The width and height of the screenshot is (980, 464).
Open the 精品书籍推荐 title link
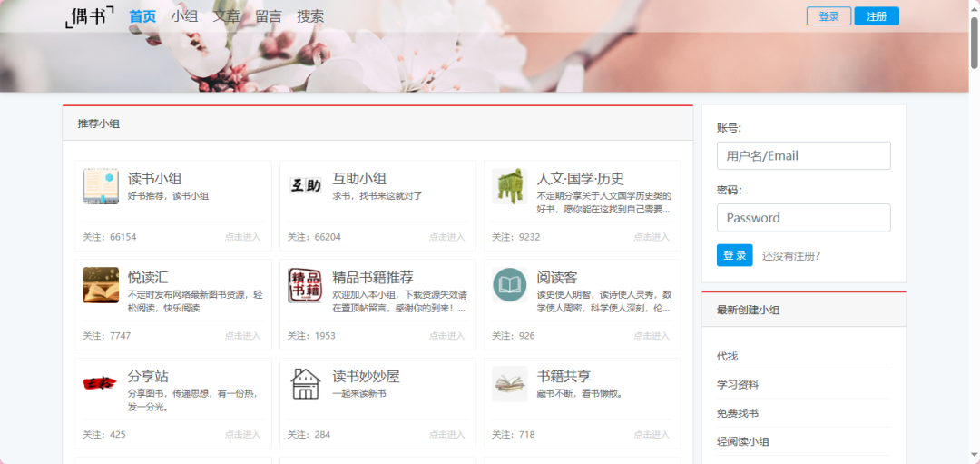pyautogui.click(x=373, y=278)
